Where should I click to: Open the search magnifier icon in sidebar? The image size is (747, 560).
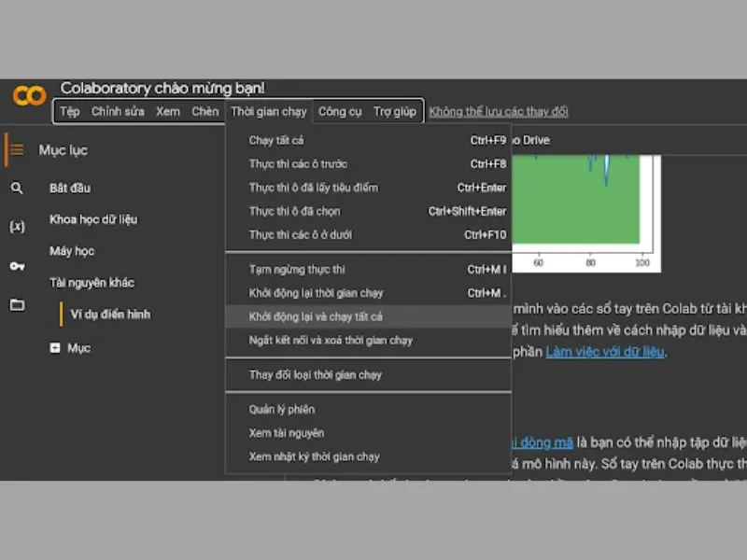(x=17, y=189)
